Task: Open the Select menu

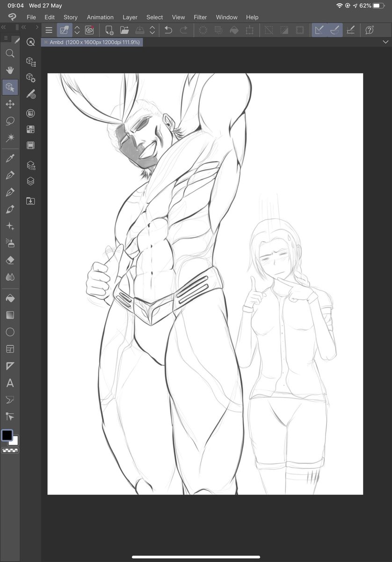Action: pos(155,17)
